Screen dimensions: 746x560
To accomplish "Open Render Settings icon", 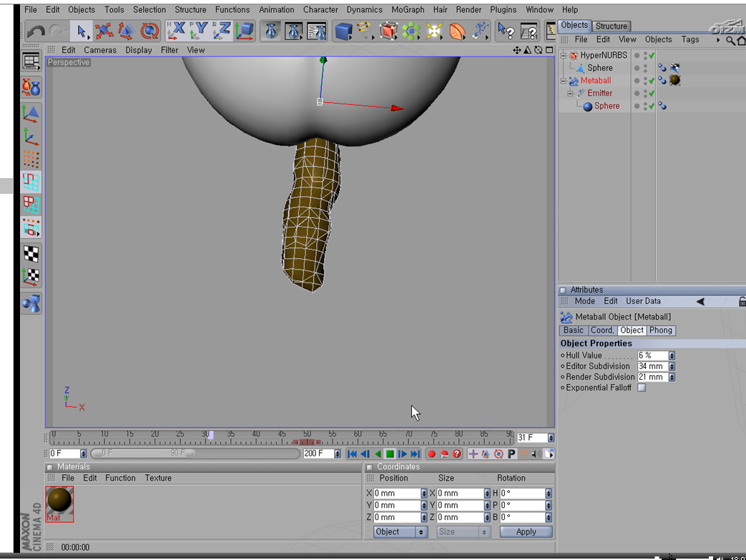I will click(x=316, y=31).
